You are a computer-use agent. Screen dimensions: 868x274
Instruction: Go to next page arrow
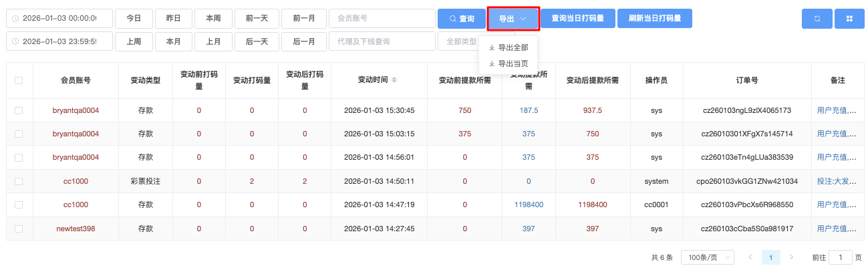point(792,257)
